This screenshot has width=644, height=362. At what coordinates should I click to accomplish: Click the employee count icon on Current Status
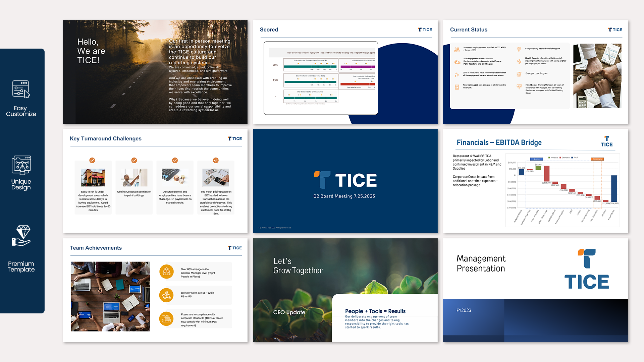tap(457, 49)
